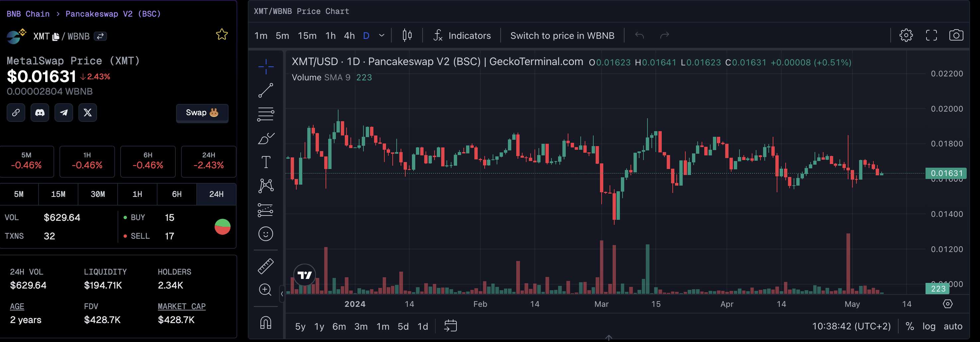
Task: Select the Text annotation tool
Action: click(x=265, y=162)
